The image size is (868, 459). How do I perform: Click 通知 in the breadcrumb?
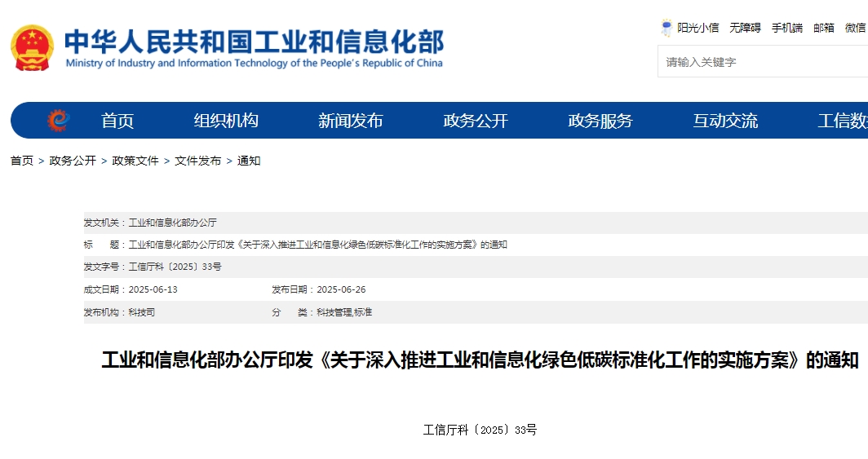pos(249,161)
